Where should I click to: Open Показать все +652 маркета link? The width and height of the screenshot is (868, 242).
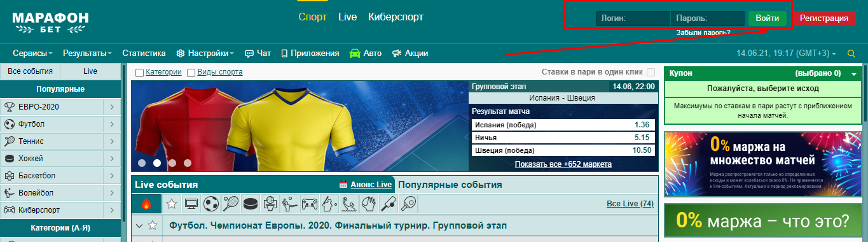[x=563, y=164]
